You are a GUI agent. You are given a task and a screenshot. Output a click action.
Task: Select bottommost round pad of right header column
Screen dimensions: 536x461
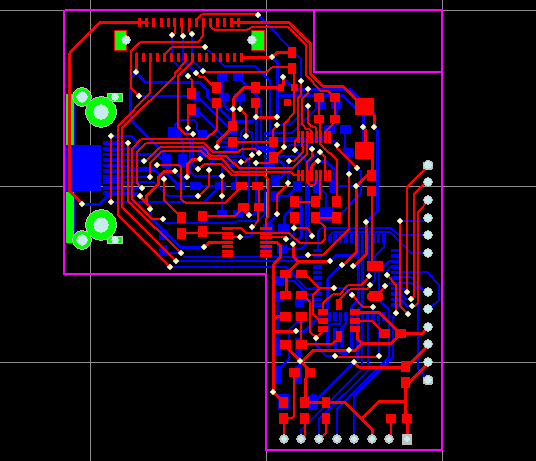click(x=428, y=380)
